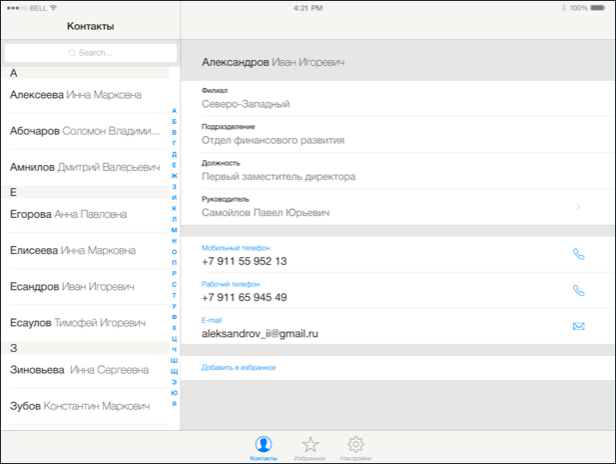Tap Первый заместитель директора value
616x464 pixels.
click(279, 176)
